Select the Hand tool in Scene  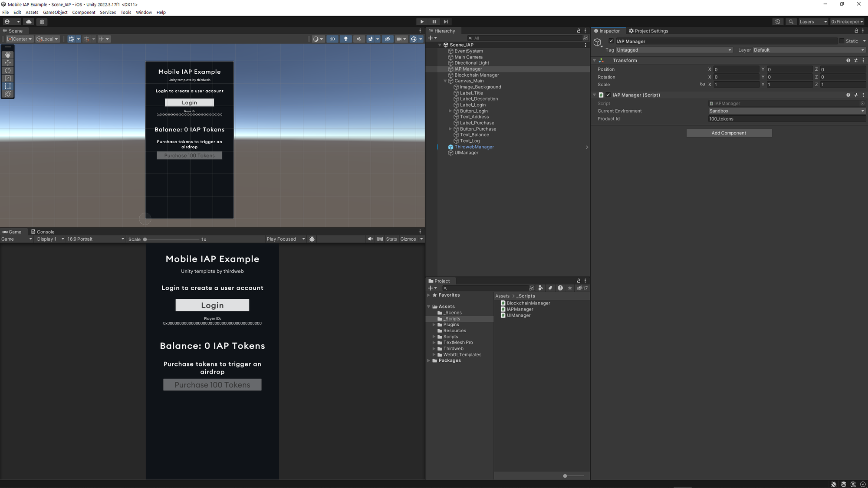point(8,55)
